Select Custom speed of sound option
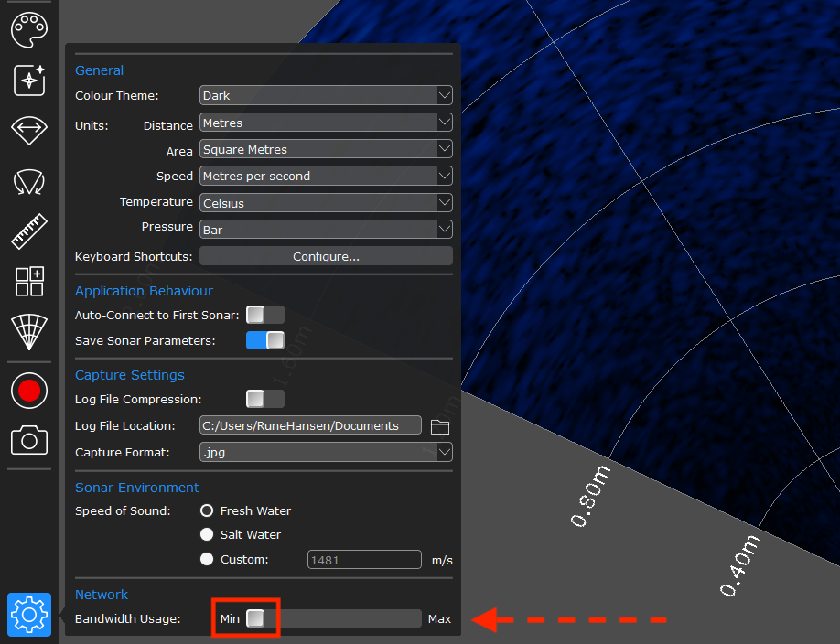840x644 pixels. (x=207, y=559)
